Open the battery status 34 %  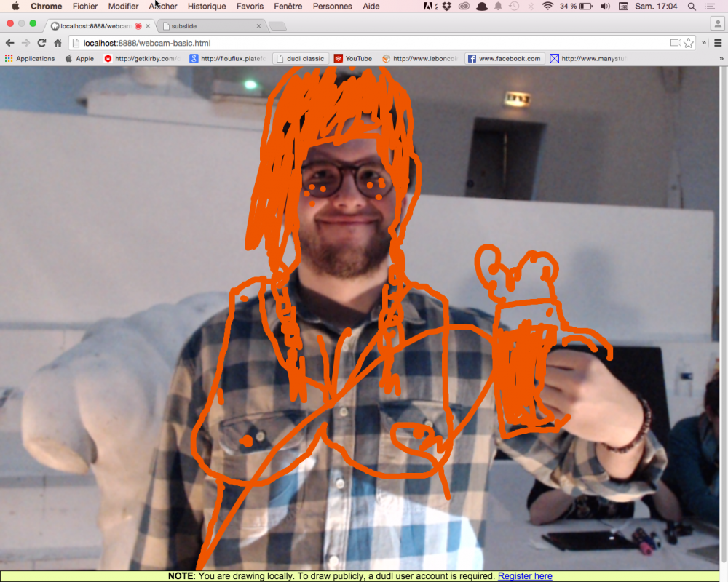[576, 6]
